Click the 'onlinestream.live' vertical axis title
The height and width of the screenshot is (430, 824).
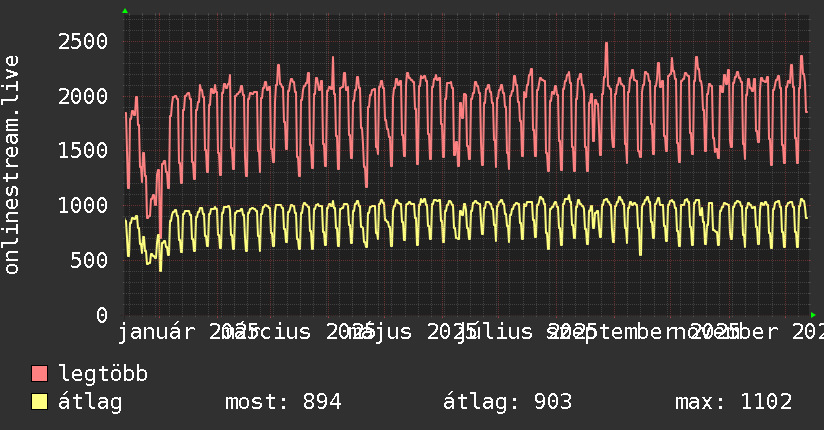click(x=11, y=165)
